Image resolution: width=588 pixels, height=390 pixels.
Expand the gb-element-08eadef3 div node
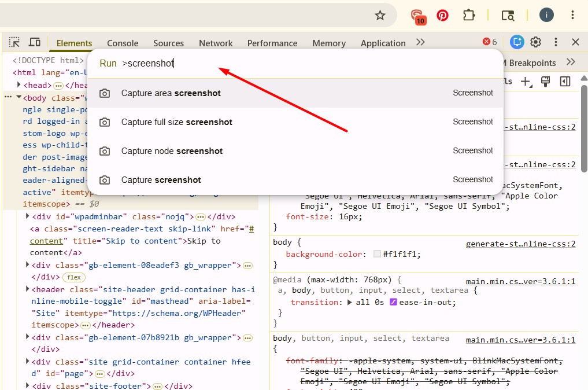(27, 264)
